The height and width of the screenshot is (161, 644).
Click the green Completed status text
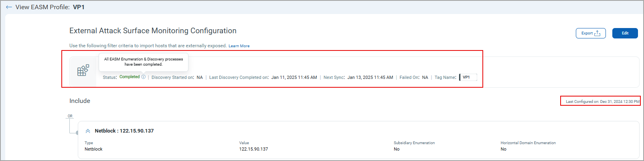click(130, 77)
